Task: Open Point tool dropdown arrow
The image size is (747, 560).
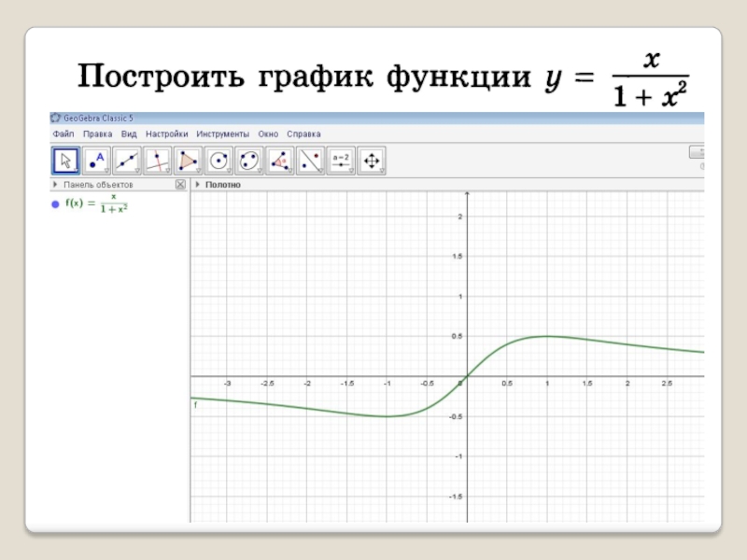Action: 106,171
